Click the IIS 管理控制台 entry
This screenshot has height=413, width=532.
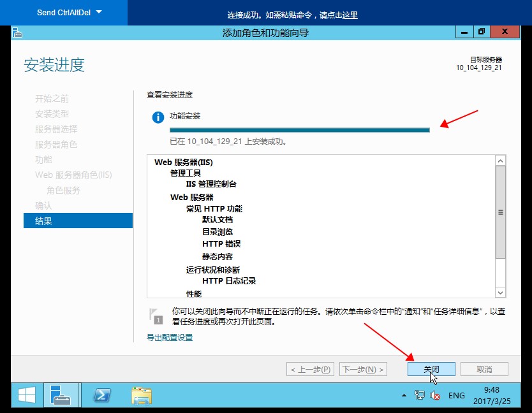[211, 184]
